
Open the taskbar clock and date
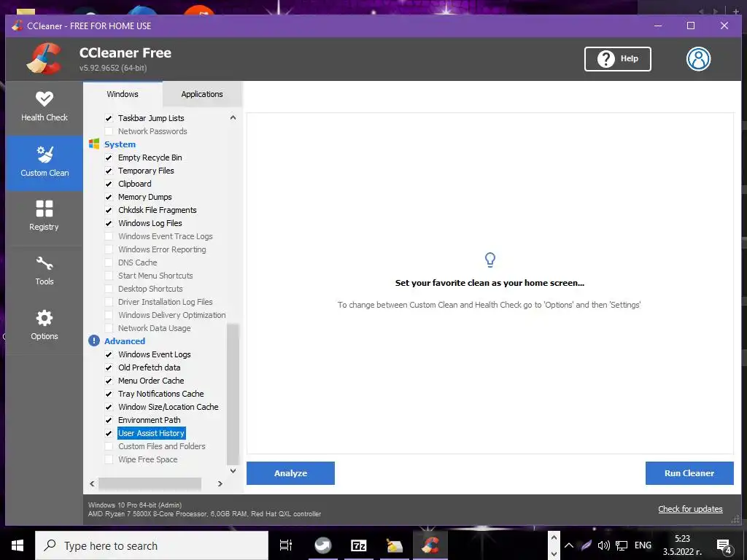(x=682, y=545)
